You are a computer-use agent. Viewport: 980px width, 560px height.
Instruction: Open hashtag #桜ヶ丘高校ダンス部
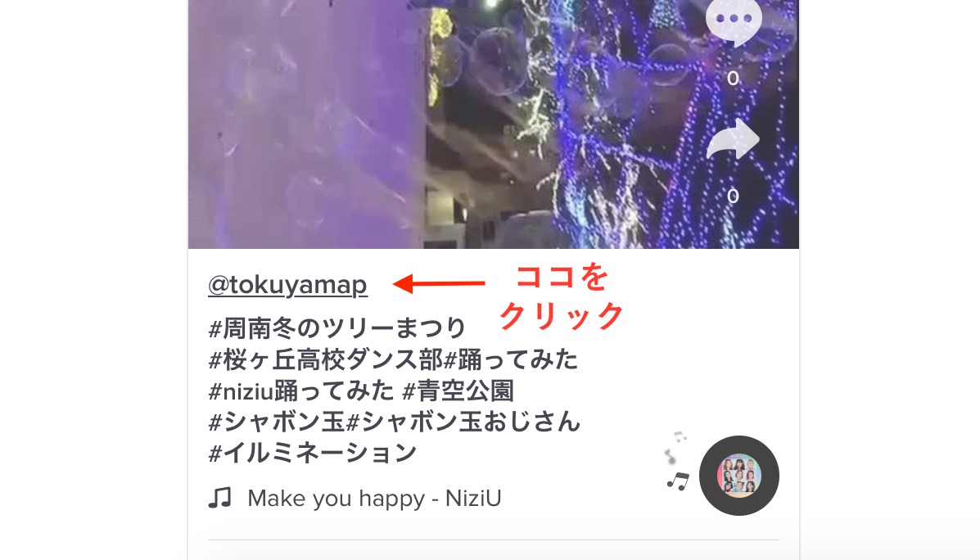[x=326, y=359]
